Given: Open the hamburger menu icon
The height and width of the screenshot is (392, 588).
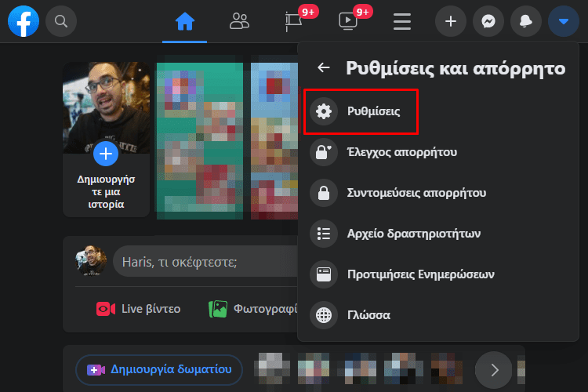Looking at the screenshot, I should coord(402,21).
